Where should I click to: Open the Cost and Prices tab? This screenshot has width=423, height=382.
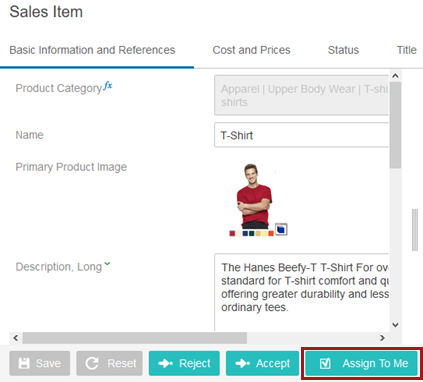click(251, 50)
